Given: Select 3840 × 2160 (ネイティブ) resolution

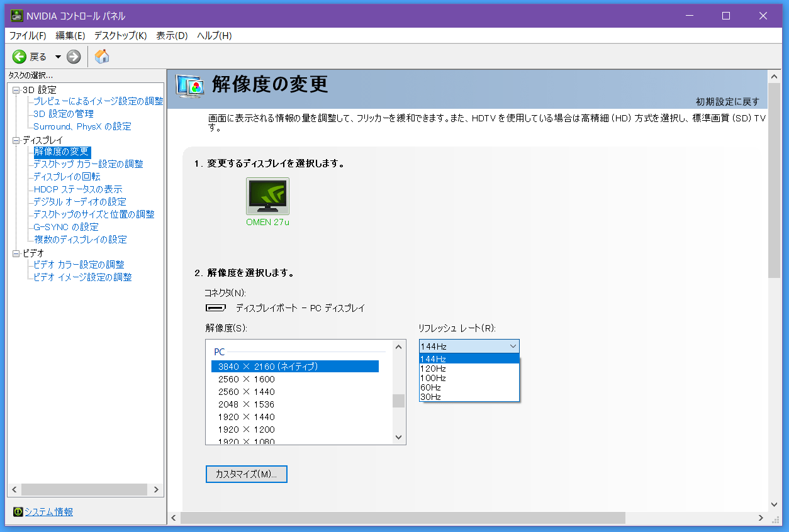Looking at the screenshot, I should [295, 366].
